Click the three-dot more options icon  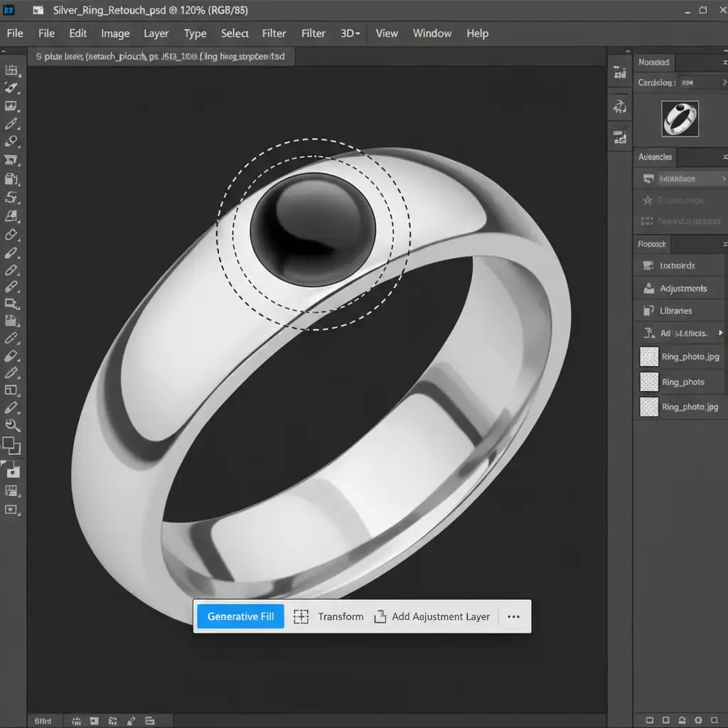pyautogui.click(x=514, y=616)
